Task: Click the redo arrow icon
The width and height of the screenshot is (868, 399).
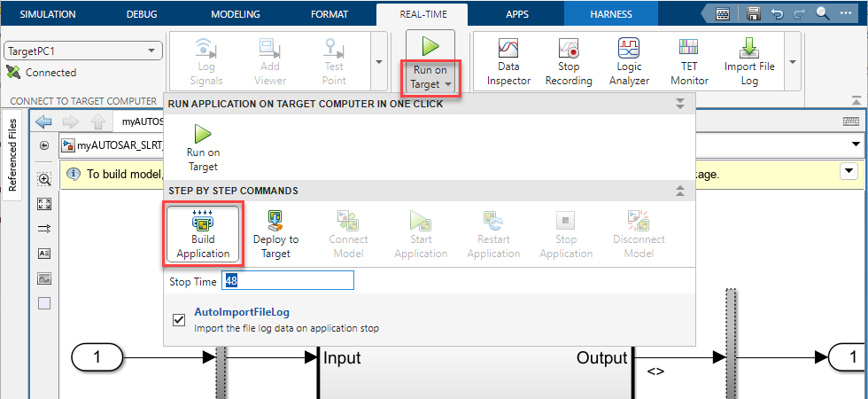Action: point(799,14)
